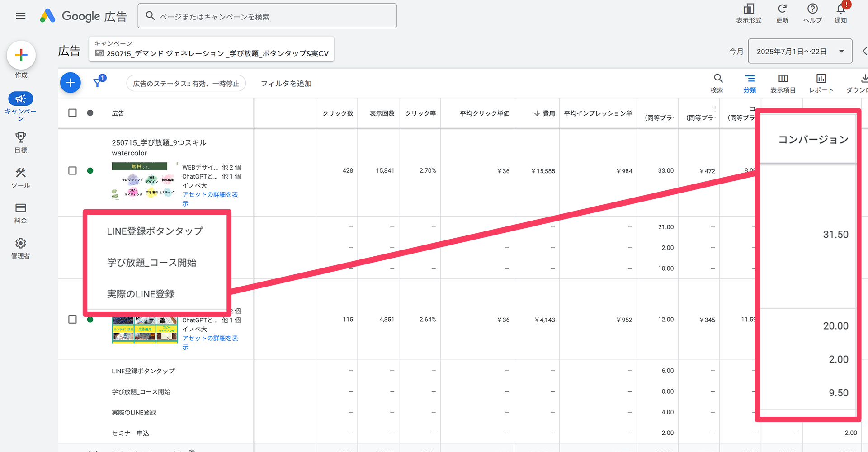The width and height of the screenshot is (868, 452).
Task: Open the 通知 notifications bell
Action: [x=841, y=9]
